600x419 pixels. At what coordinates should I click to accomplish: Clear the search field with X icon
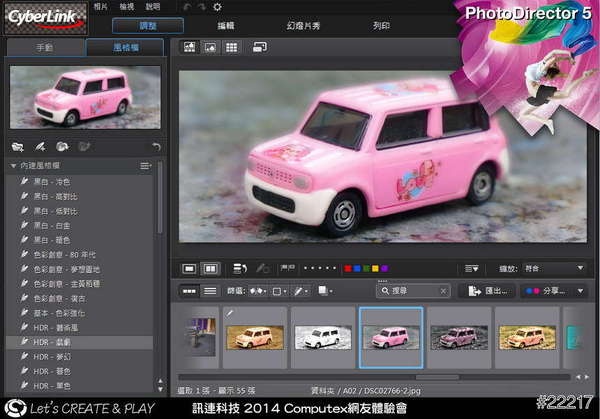click(x=442, y=291)
